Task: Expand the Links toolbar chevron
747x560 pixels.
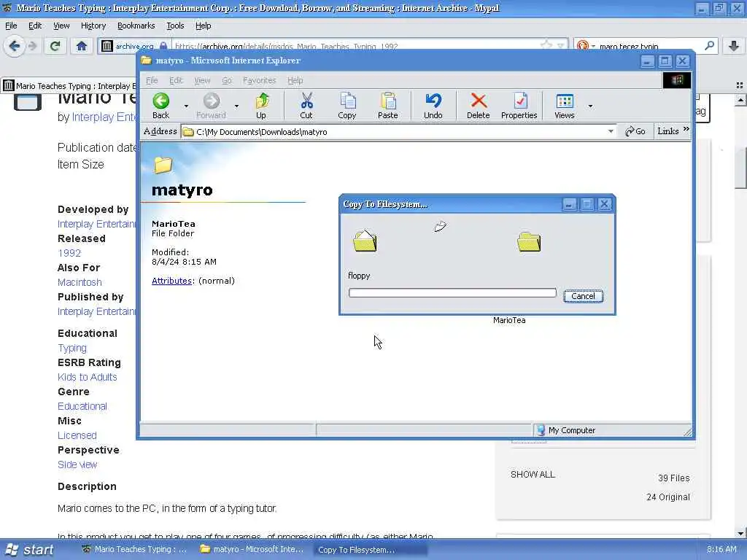Action: pyautogui.click(x=686, y=129)
